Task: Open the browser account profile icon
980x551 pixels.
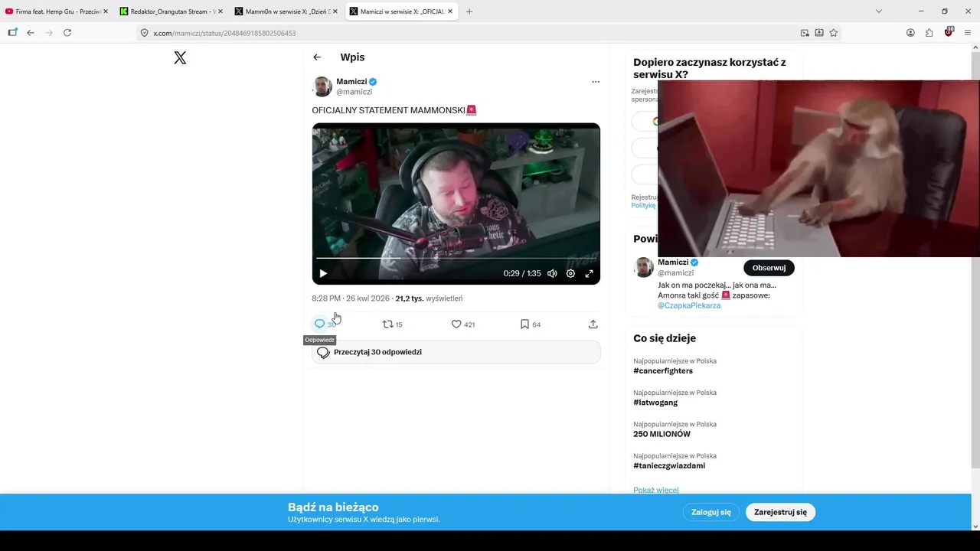Action: [x=910, y=33]
